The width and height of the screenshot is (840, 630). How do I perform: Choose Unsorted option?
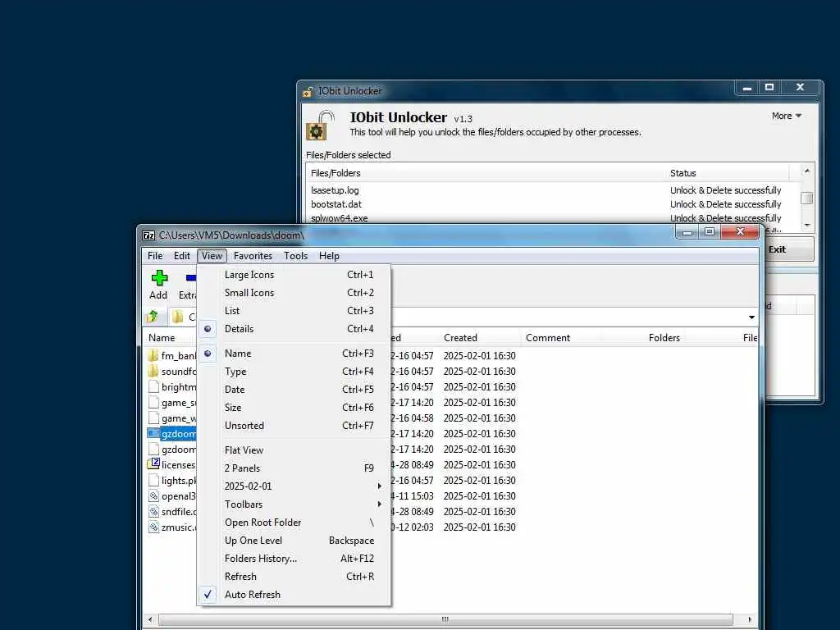tap(294, 426)
